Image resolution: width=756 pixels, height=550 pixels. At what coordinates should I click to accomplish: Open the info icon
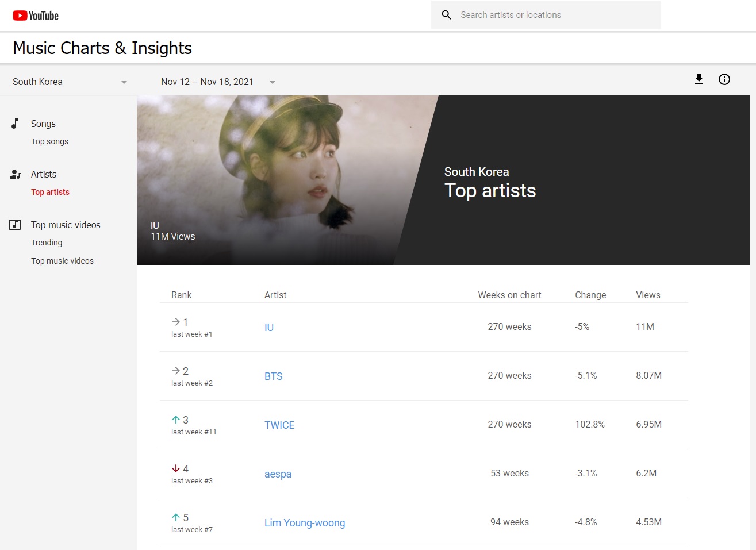point(724,79)
